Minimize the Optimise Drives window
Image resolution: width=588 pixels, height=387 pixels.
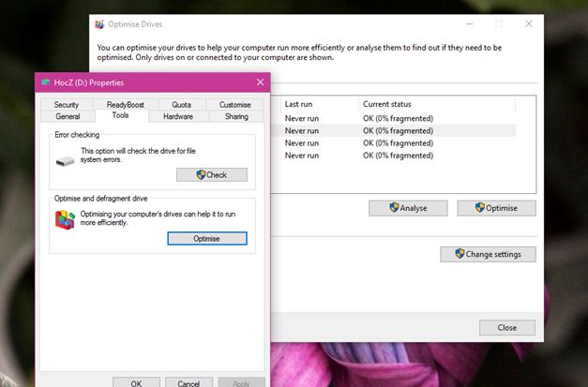470,24
